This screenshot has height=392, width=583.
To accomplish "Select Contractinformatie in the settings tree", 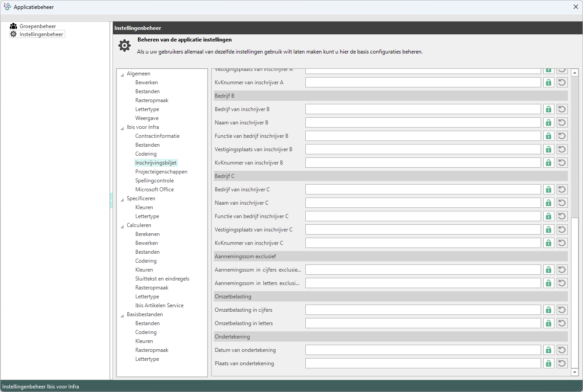I will [157, 136].
